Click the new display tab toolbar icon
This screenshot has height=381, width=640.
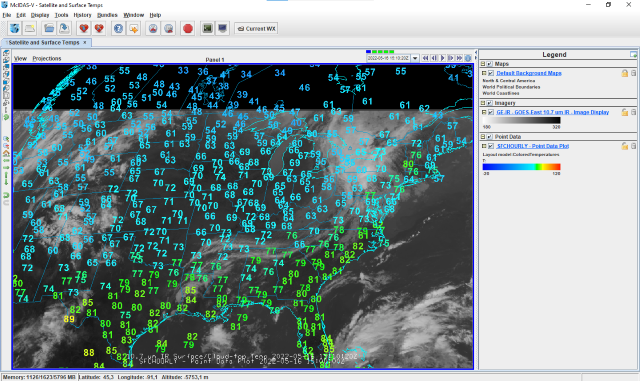(x=30, y=29)
